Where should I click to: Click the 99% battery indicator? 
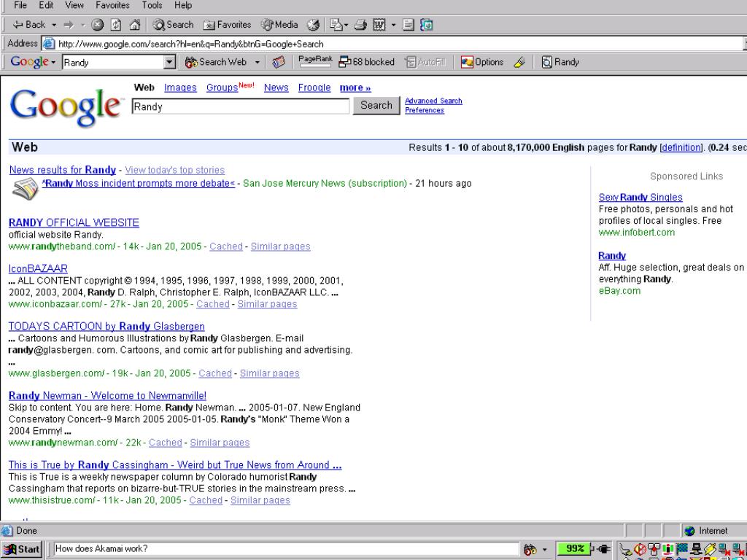(x=573, y=549)
